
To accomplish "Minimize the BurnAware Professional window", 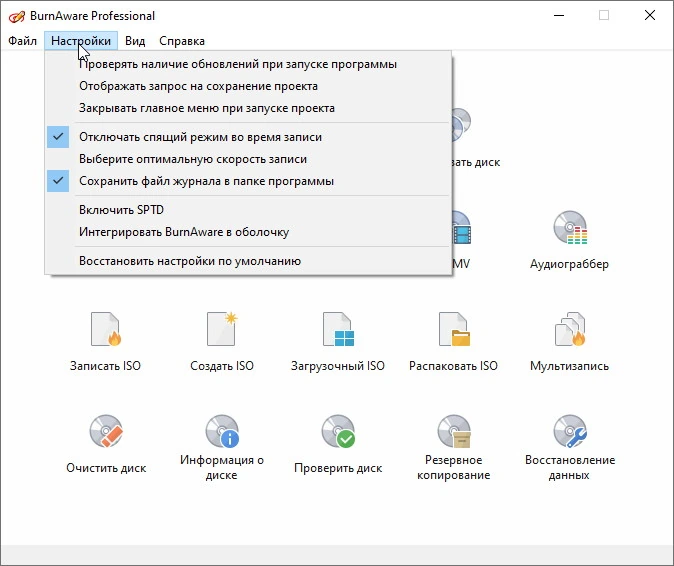I will (x=559, y=15).
